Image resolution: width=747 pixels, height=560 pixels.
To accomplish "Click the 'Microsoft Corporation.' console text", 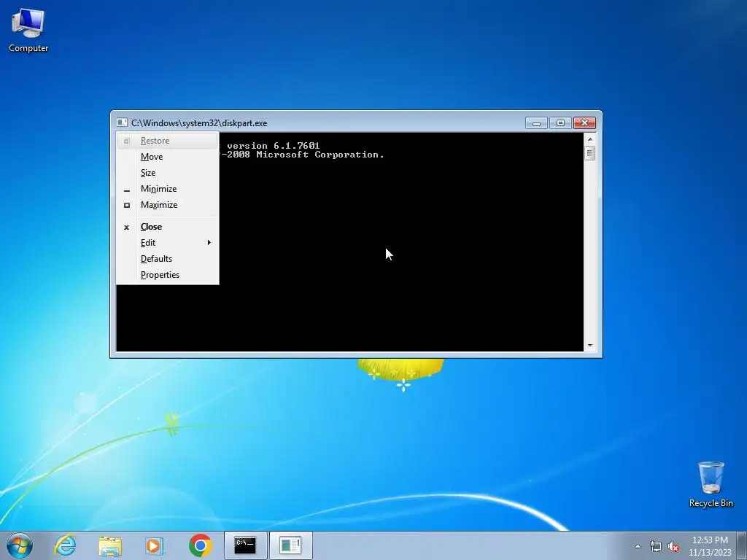I will [x=320, y=155].
